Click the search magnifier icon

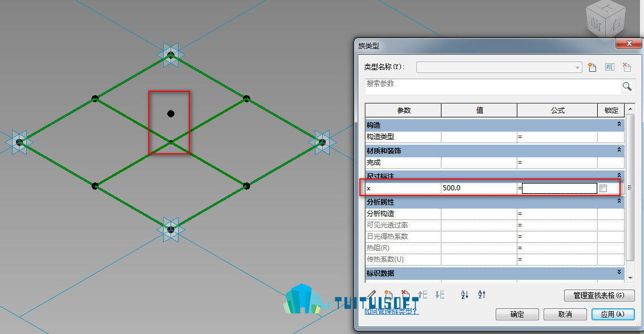627,86
